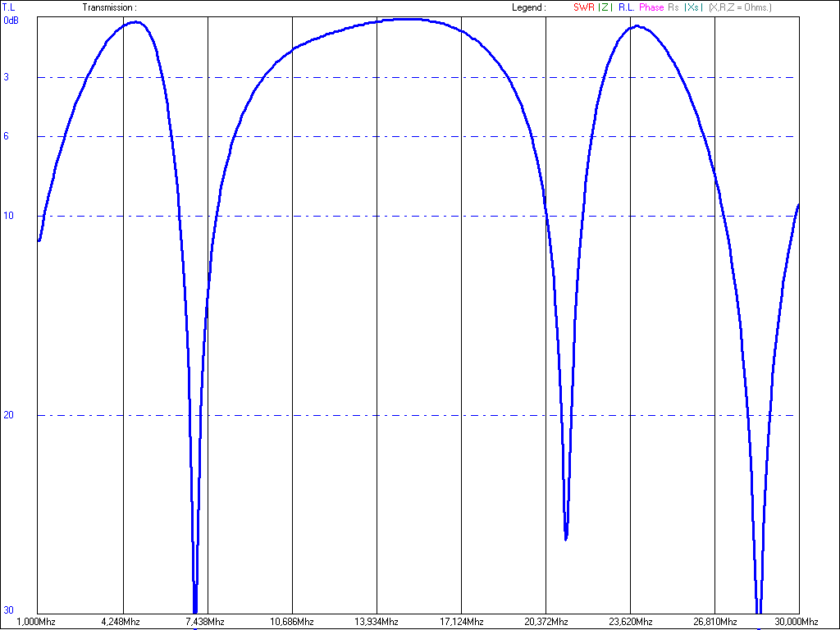Click the |Z| legend label
840x630 pixels.
point(605,7)
